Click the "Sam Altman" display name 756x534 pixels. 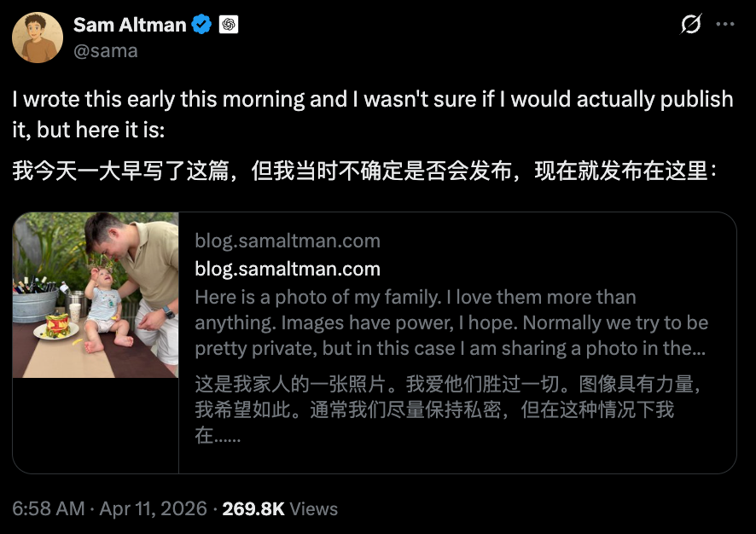130,25
